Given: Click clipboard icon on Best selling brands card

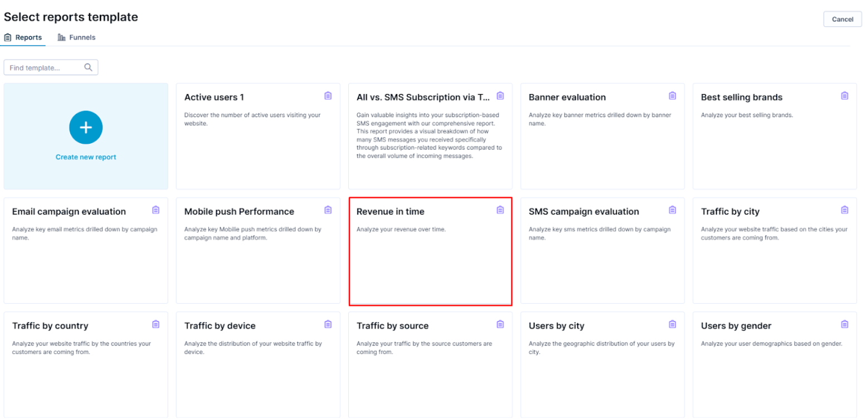Looking at the screenshot, I should 844,96.
